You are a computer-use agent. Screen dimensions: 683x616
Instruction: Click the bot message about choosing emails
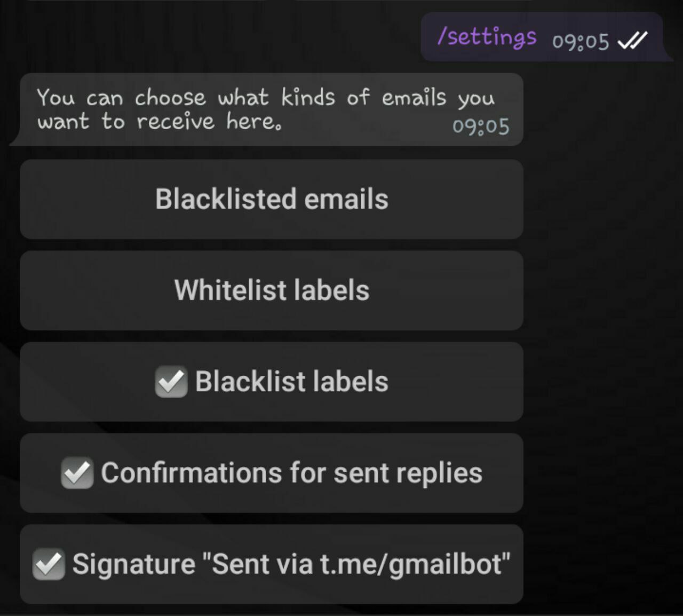click(x=266, y=98)
